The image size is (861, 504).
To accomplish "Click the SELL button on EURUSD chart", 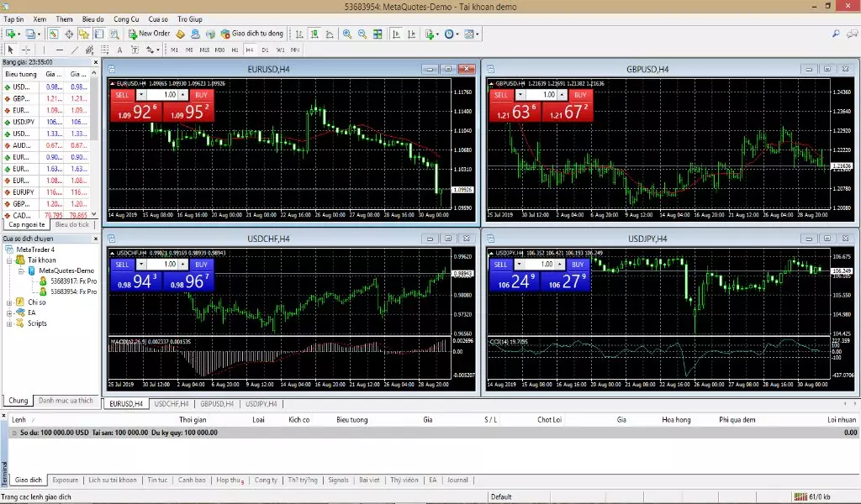I will (x=123, y=95).
